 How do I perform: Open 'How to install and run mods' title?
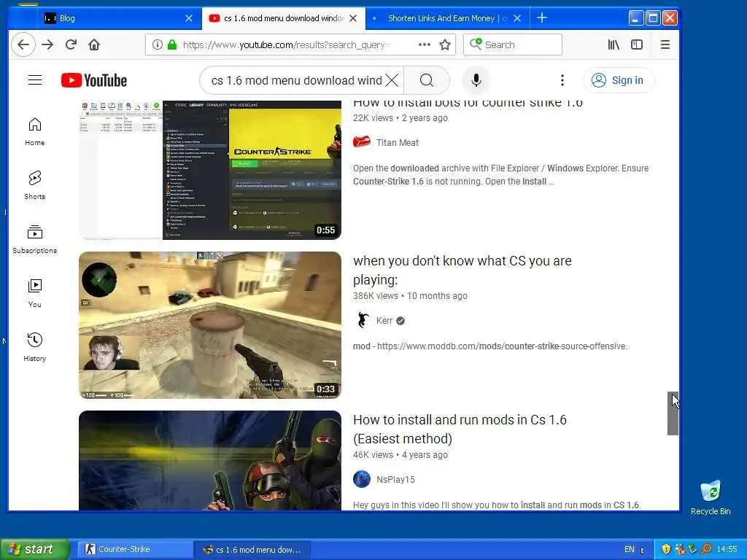[460, 429]
